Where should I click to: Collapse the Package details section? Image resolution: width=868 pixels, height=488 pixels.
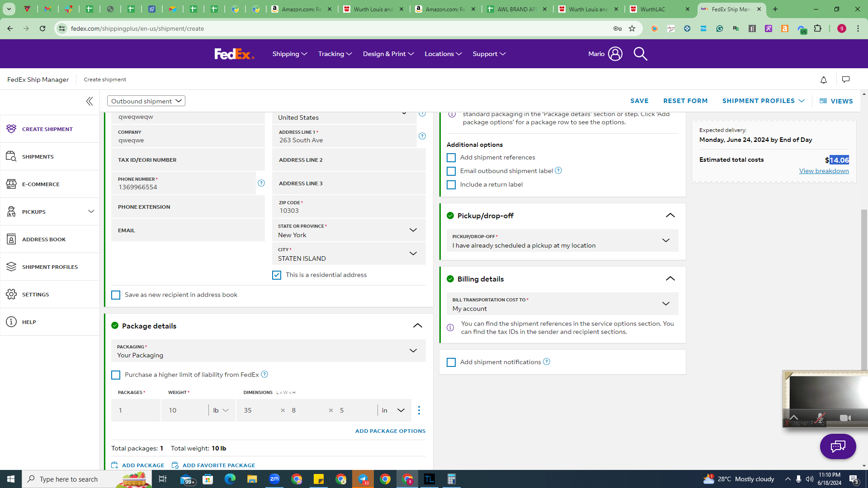point(418,326)
